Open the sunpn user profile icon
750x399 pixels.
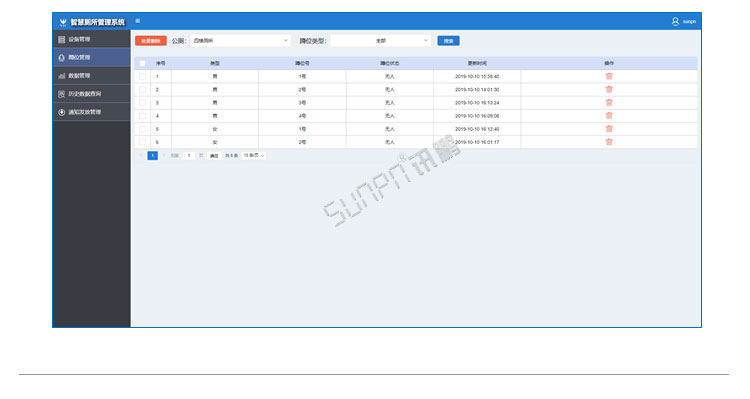click(x=675, y=22)
